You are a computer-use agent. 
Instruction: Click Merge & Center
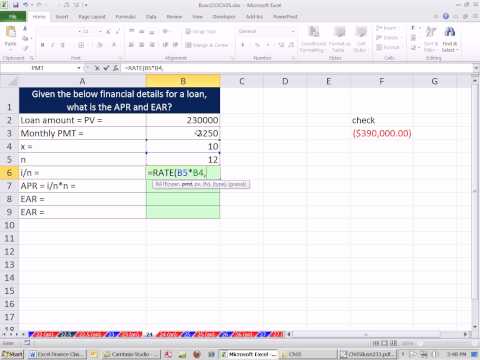point(207,45)
